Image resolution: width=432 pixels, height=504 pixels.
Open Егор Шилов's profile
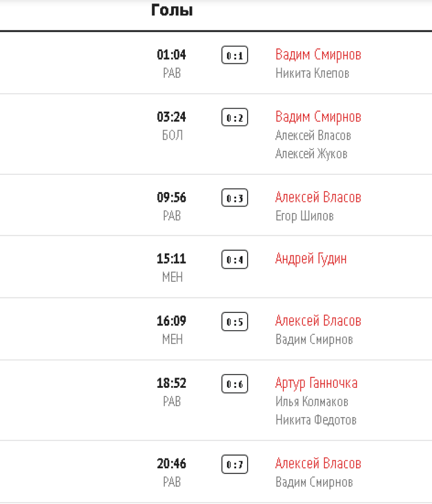304,216
